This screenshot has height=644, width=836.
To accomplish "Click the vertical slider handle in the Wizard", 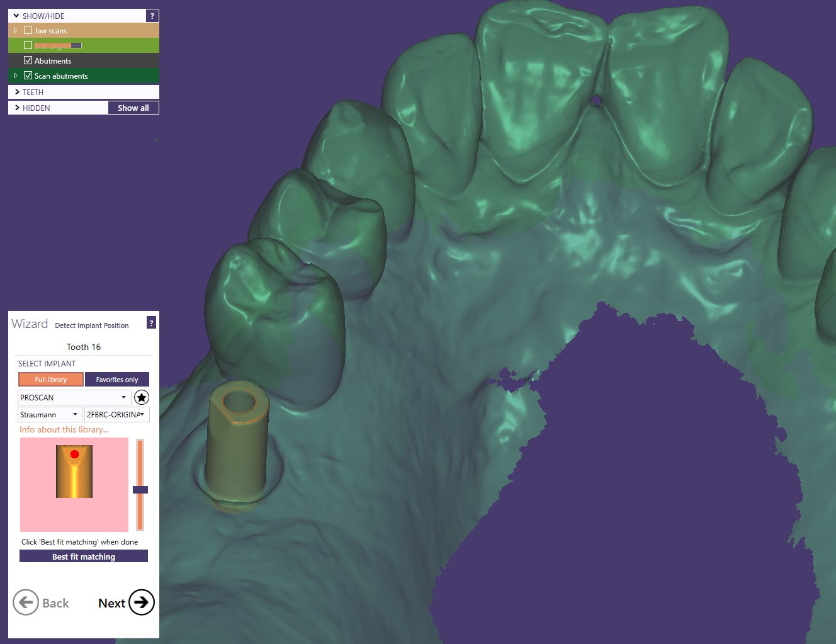I will coord(140,490).
